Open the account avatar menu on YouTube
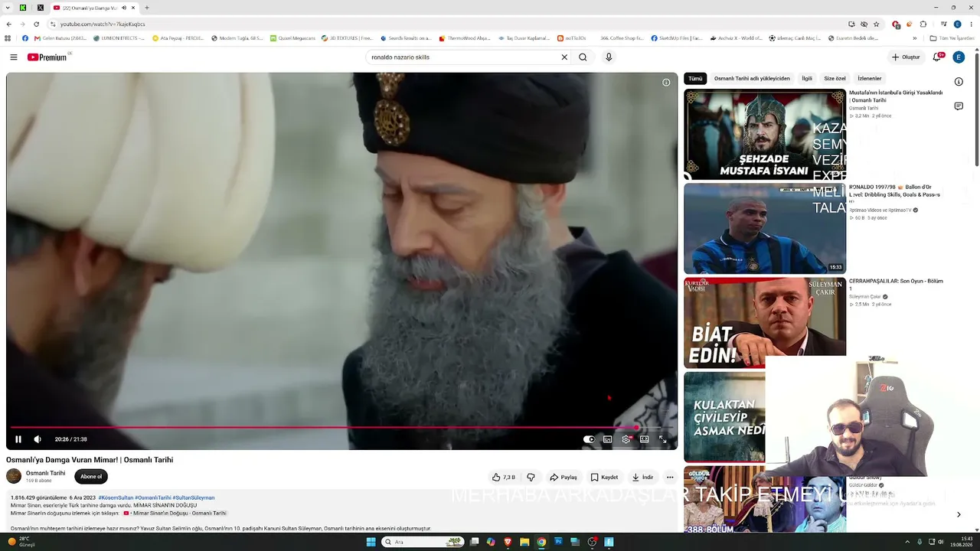Screen dimensions: 980x551 pyautogui.click(x=959, y=57)
